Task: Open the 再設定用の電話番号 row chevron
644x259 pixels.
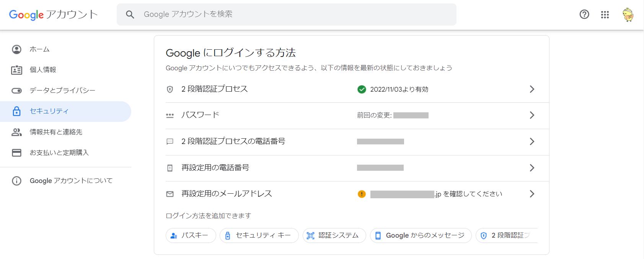Action: point(532,168)
